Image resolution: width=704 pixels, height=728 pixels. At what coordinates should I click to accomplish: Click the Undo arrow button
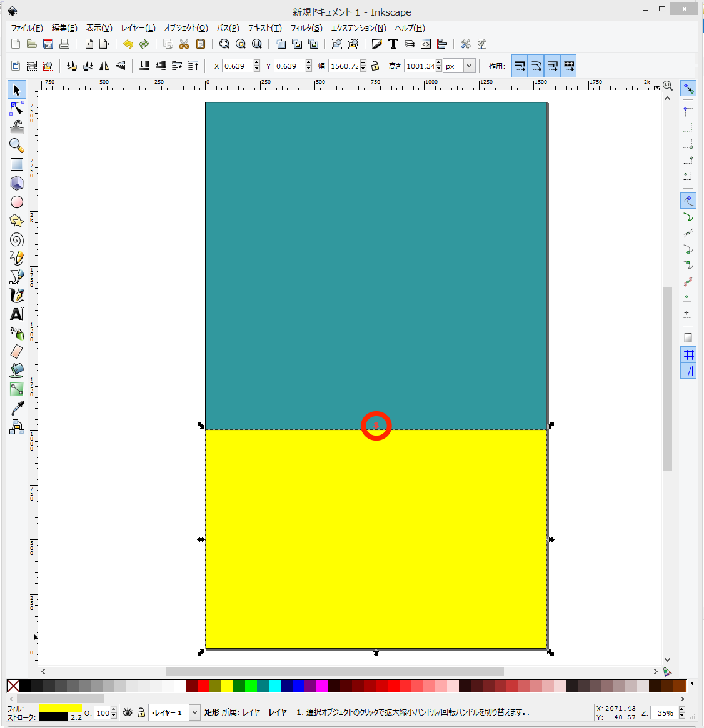128,44
